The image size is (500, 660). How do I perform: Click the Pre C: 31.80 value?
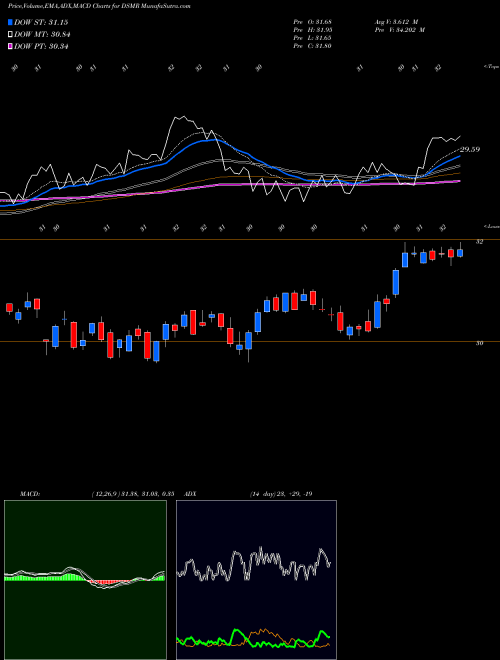(x=312, y=46)
